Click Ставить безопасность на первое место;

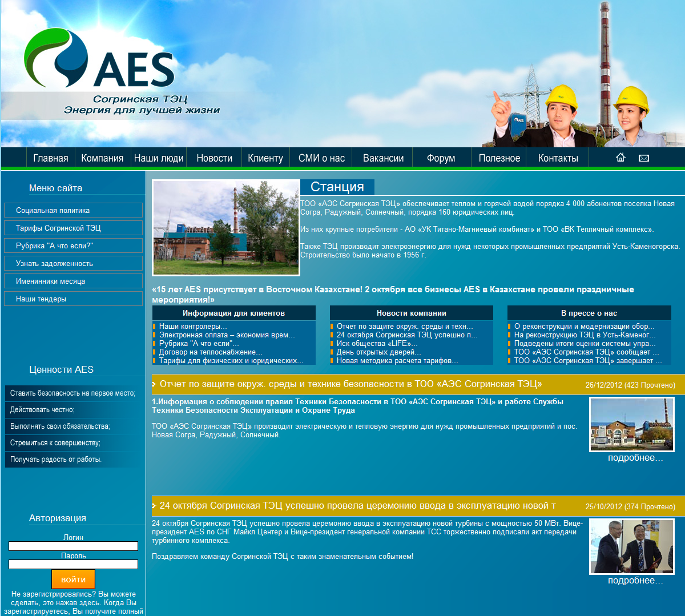(73, 393)
